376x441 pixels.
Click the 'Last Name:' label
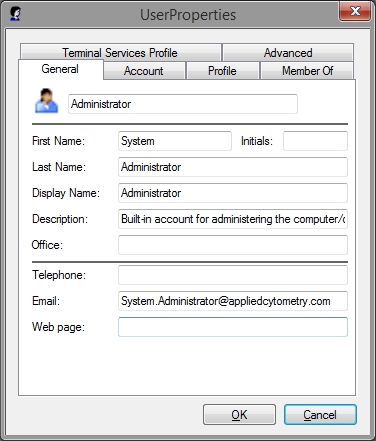[x=59, y=167]
